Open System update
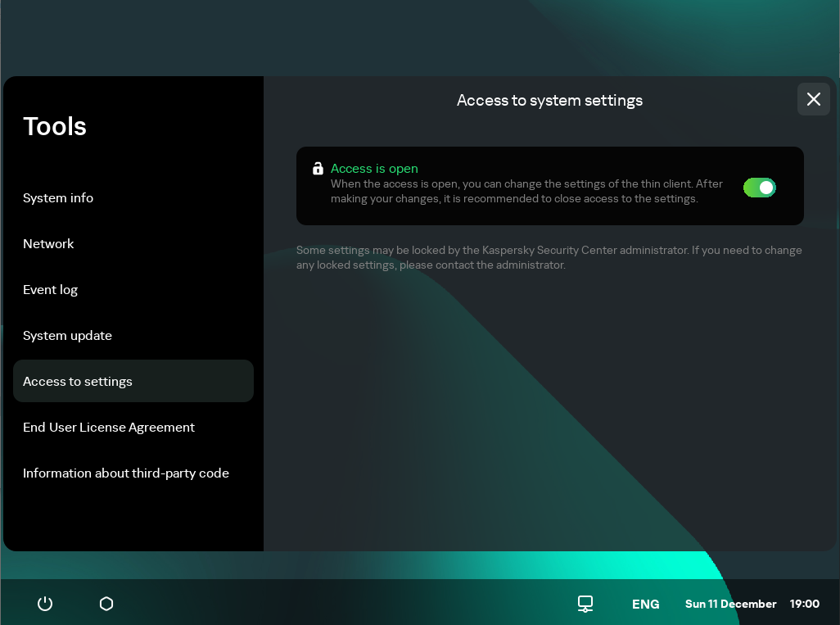This screenshot has width=840, height=625. (68, 335)
